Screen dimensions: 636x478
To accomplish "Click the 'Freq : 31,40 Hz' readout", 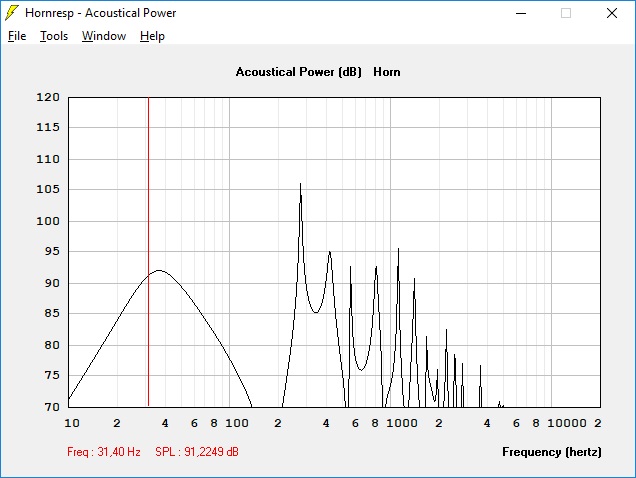I will pos(104,452).
